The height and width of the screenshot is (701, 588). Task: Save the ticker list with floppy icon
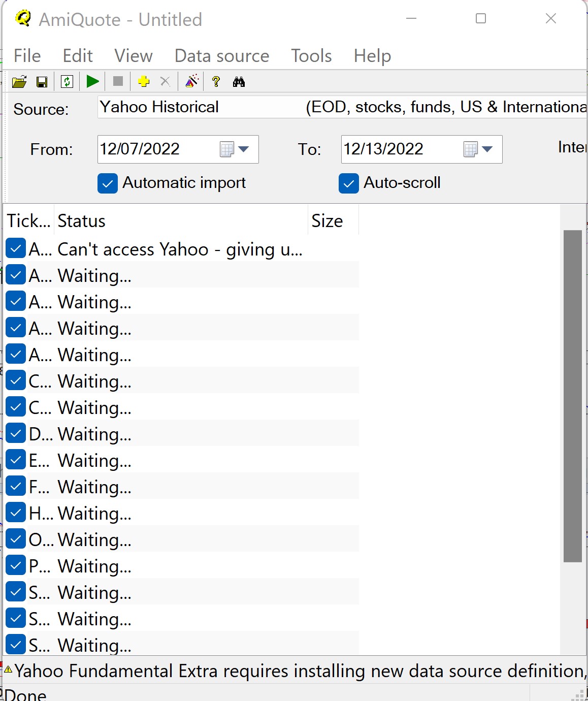click(x=42, y=82)
